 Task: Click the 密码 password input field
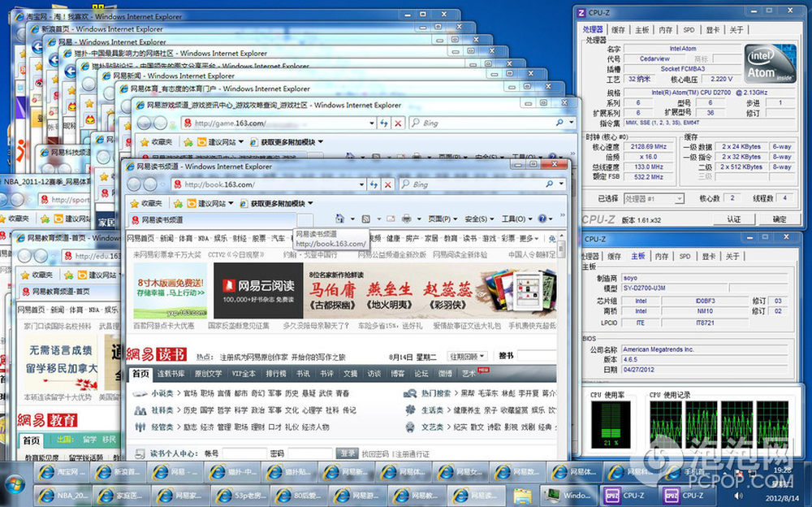coord(309,453)
